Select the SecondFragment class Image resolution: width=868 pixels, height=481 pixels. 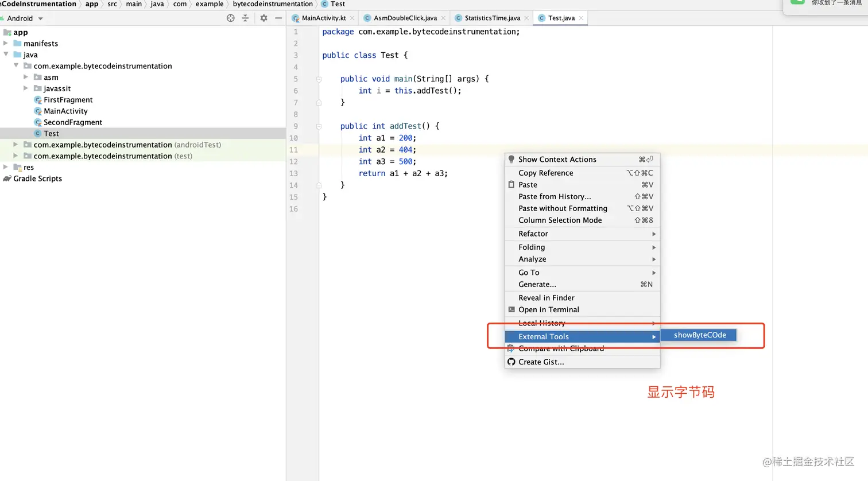click(x=143, y=122)
